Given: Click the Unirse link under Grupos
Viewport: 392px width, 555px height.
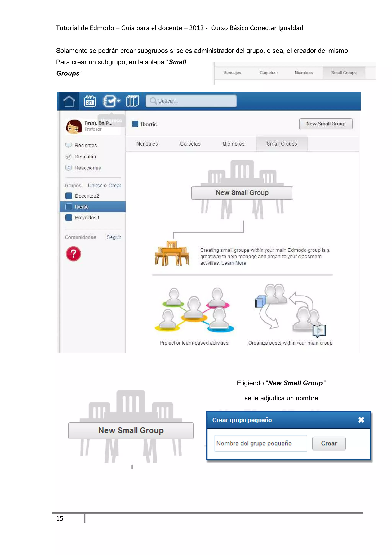Looking at the screenshot, I should (95, 185).
